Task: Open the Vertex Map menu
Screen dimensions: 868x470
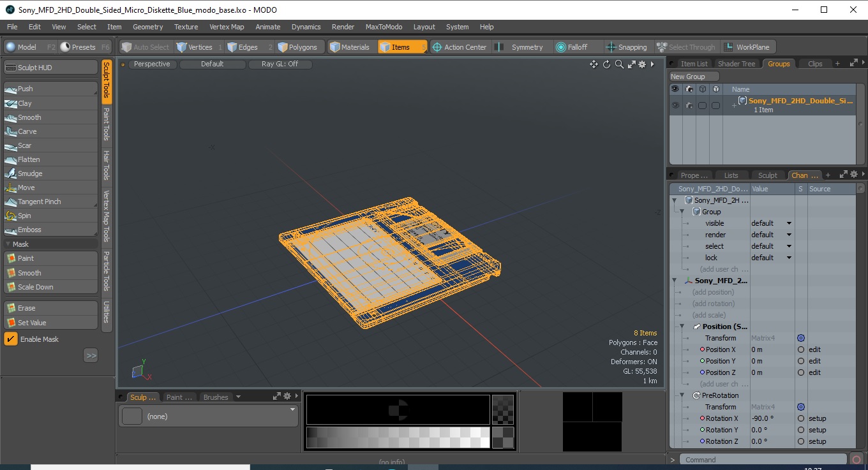Action: click(x=227, y=27)
